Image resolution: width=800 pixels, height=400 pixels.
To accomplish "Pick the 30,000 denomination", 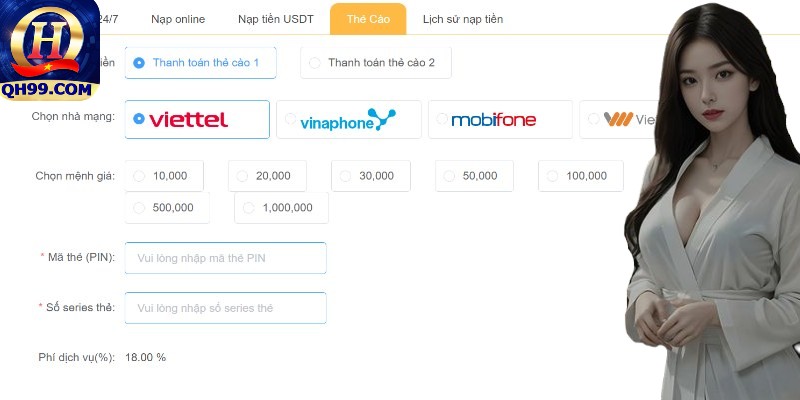I will (371, 176).
